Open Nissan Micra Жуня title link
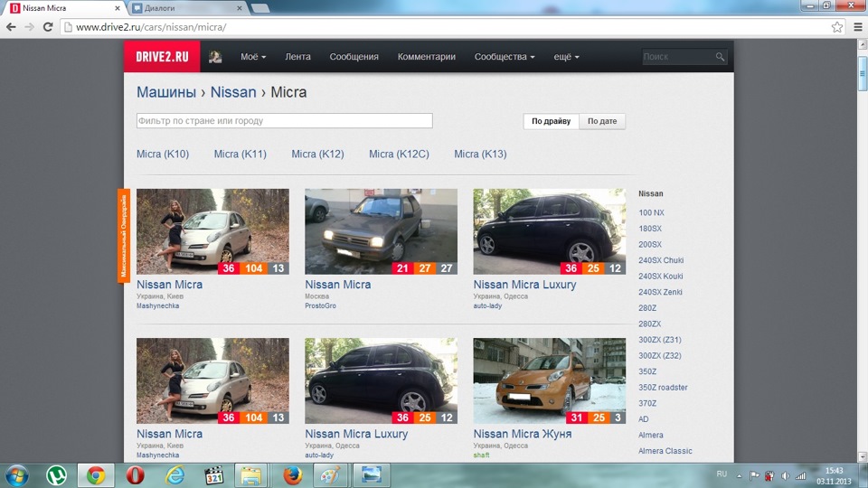The height and width of the screenshot is (488, 868). pyautogui.click(x=522, y=434)
